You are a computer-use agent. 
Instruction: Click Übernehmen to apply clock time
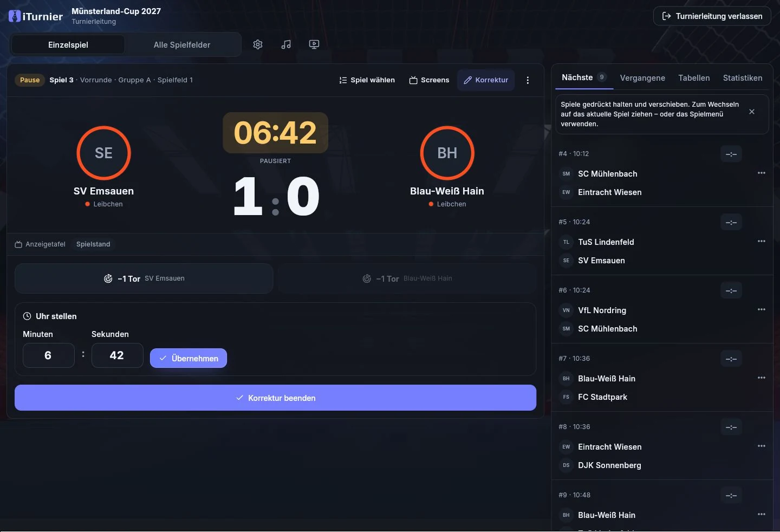tap(188, 358)
